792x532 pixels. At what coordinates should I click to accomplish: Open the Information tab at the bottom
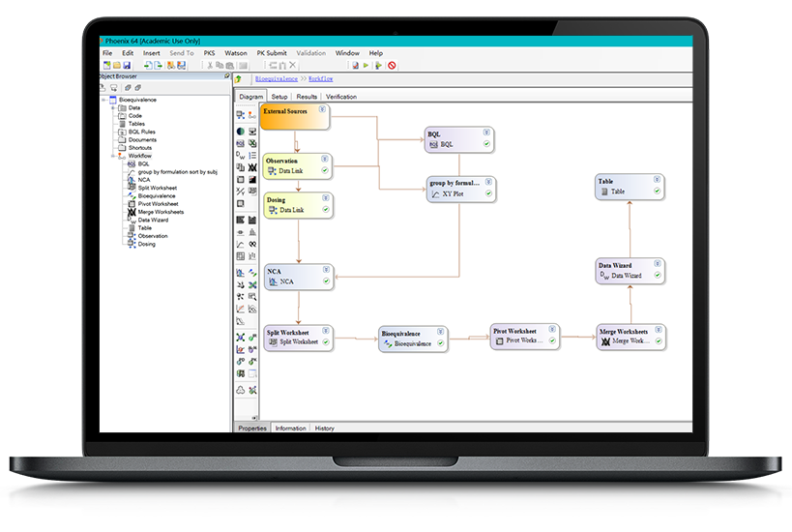[290, 428]
